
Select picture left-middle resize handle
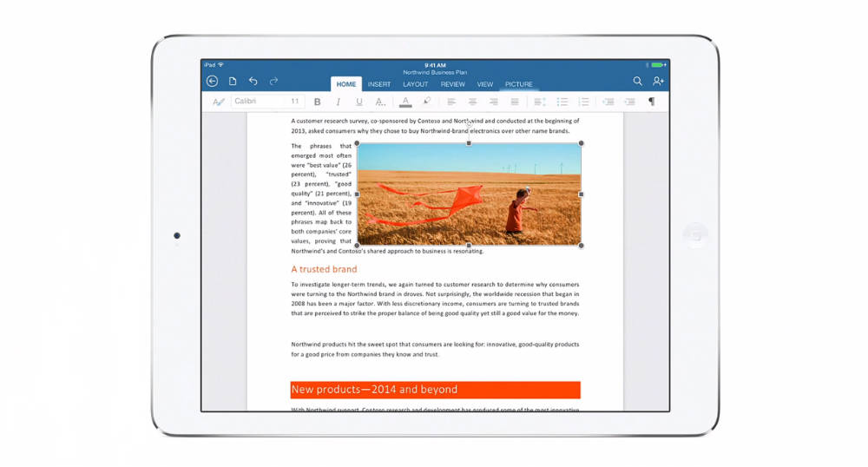357,194
